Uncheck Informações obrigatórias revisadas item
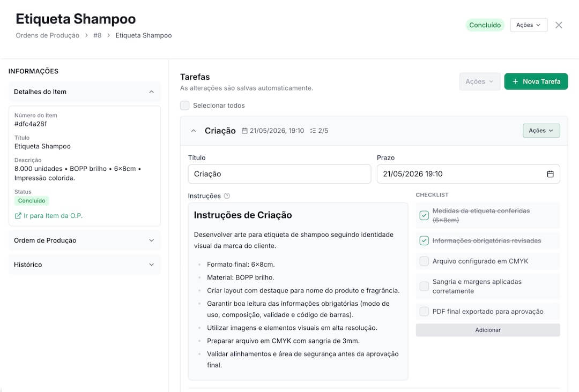The image size is (579, 392). pyautogui.click(x=424, y=241)
